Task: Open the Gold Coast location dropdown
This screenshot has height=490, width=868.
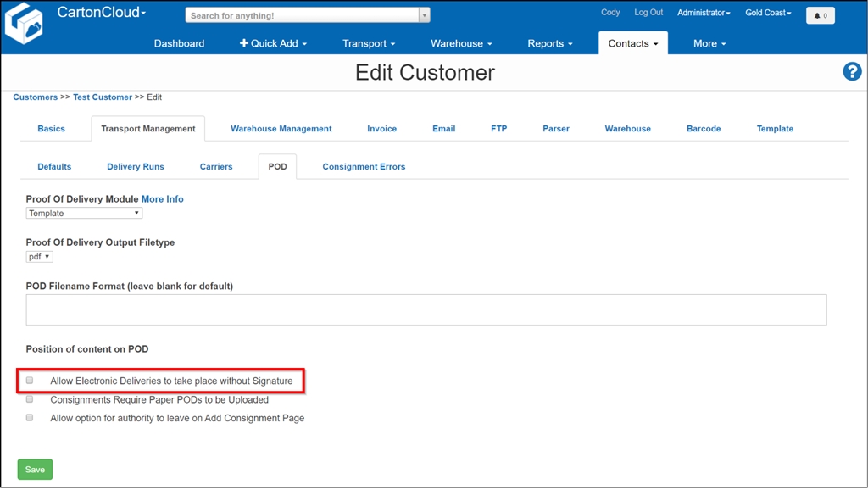Action: 768,13
